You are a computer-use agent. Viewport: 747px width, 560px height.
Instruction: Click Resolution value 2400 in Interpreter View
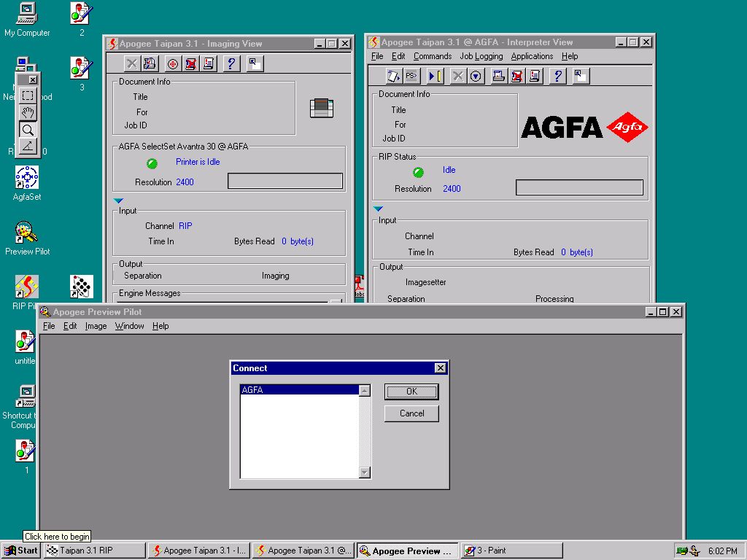point(452,189)
